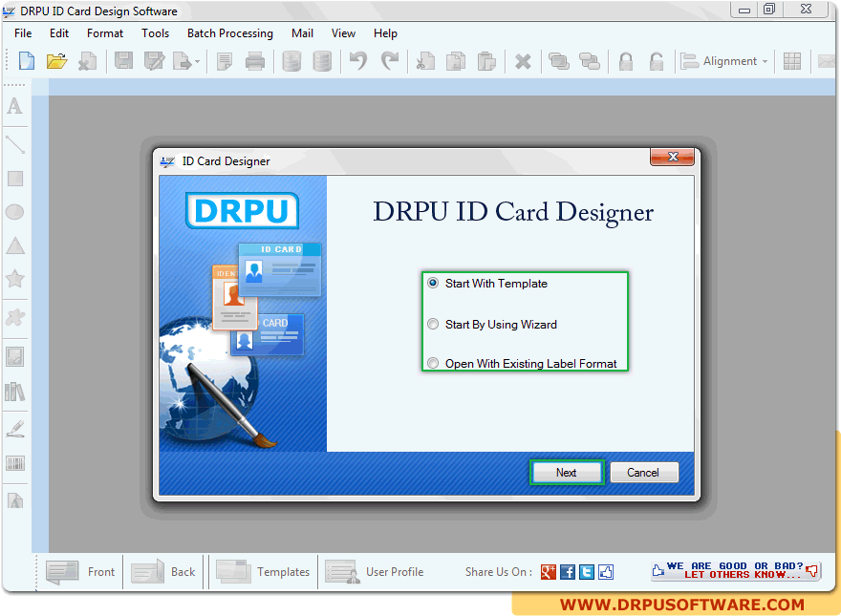Open the Batch Processing menu
841x616 pixels.
(230, 33)
